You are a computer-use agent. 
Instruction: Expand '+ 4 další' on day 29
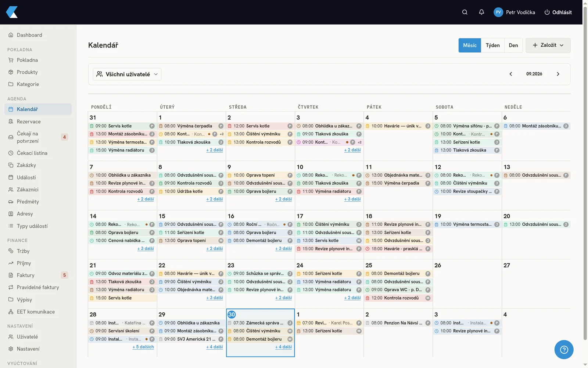(x=215, y=347)
